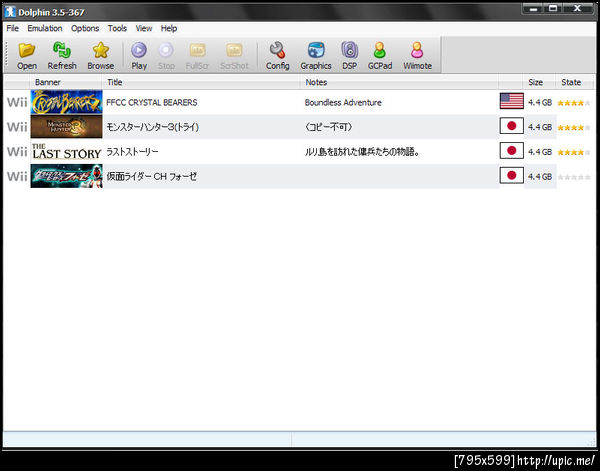Click Wii platform icon for Monster Hunter 3

pos(17,127)
